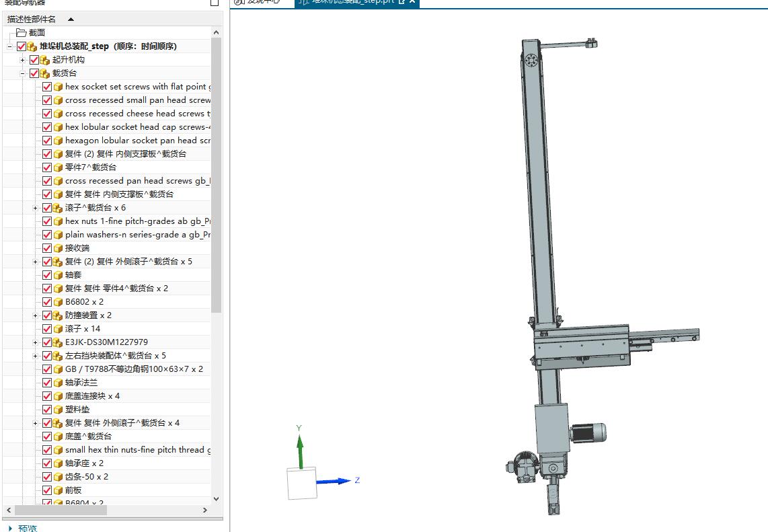768x532 pixels.
Task: Close the active part tab
Action: tap(412, 2)
